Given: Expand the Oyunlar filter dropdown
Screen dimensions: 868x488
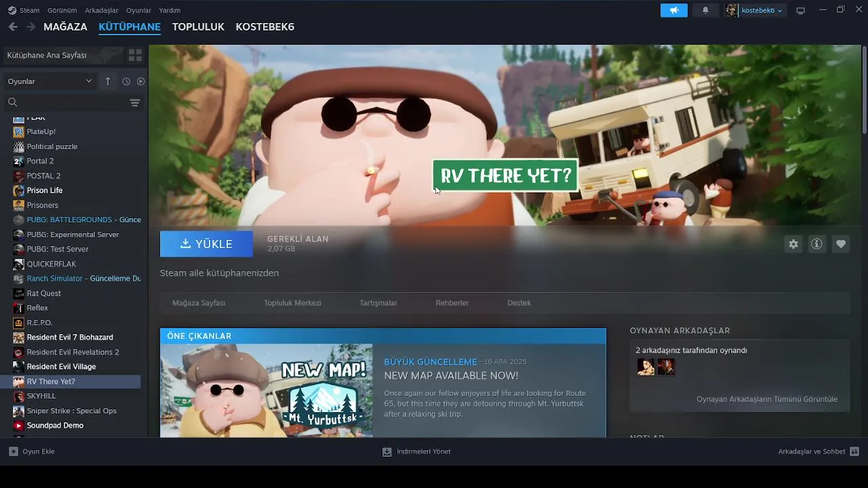Looking at the screenshot, I should coord(50,81).
